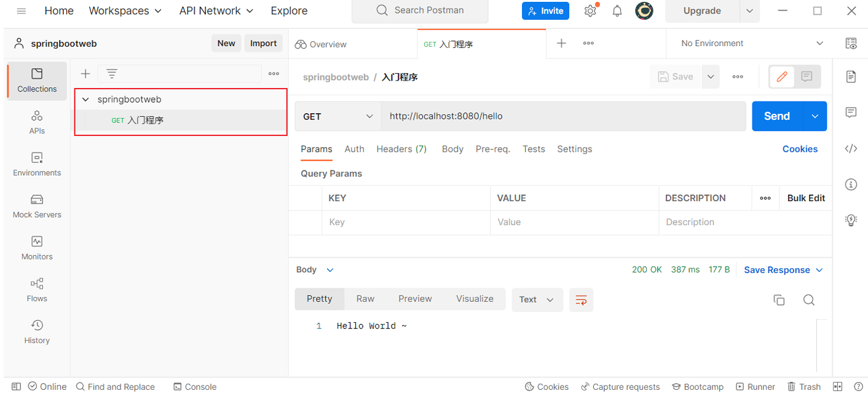Open the settings gear icon
This screenshot has width=868, height=396.
point(590,11)
